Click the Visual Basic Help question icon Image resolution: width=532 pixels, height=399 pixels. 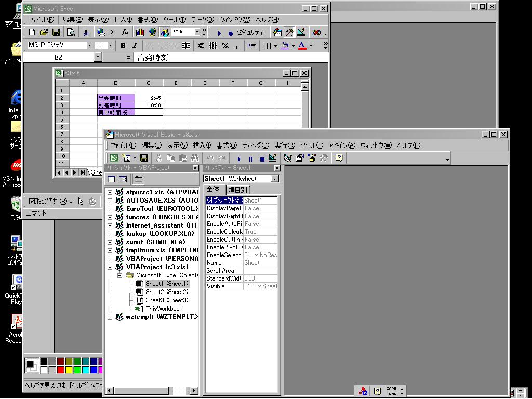point(339,158)
